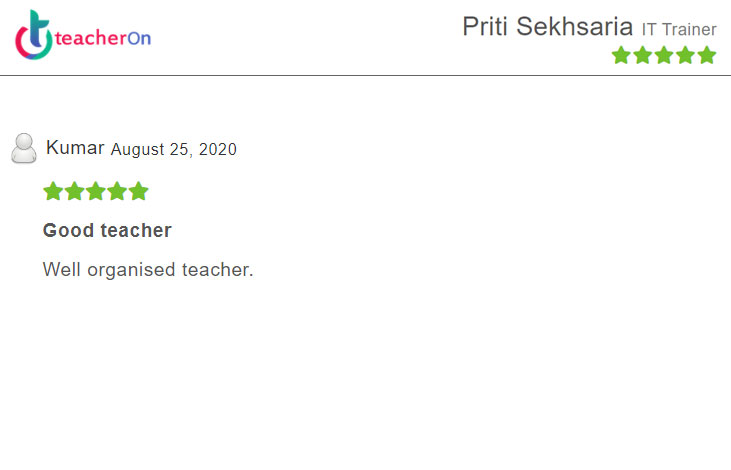Click fifth star in Kumar's review rating
Viewport: 731px width, 470px height.
tap(139, 191)
